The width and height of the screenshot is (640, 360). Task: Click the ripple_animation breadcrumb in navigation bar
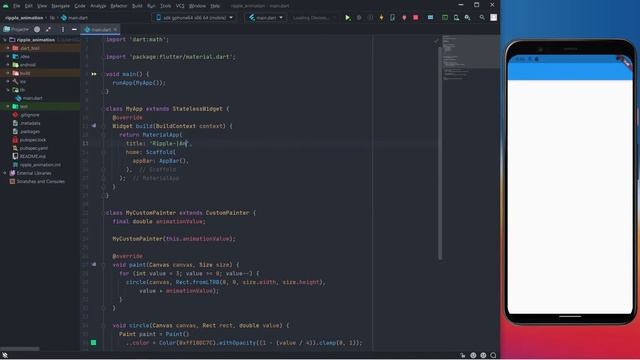click(x=24, y=18)
